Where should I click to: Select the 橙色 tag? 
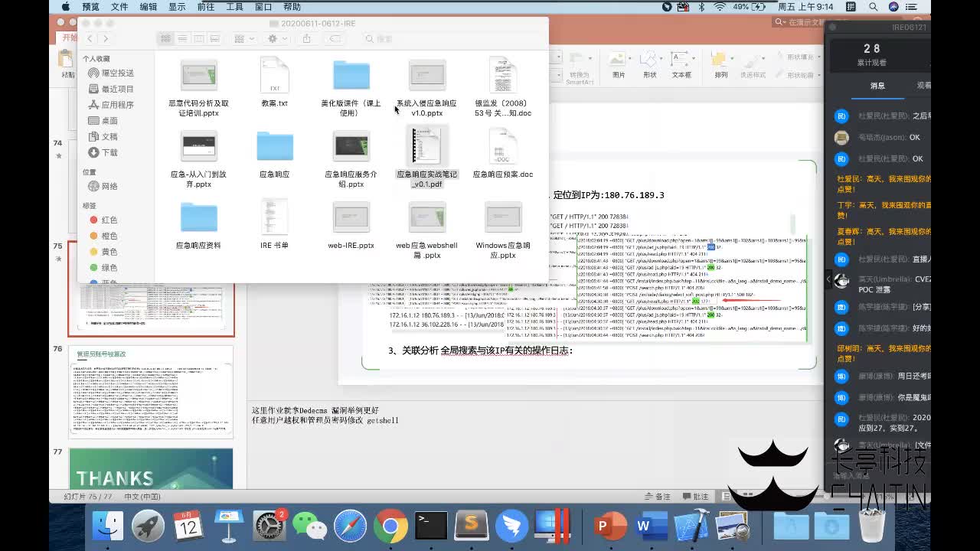pyautogui.click(x=103, y=236)
